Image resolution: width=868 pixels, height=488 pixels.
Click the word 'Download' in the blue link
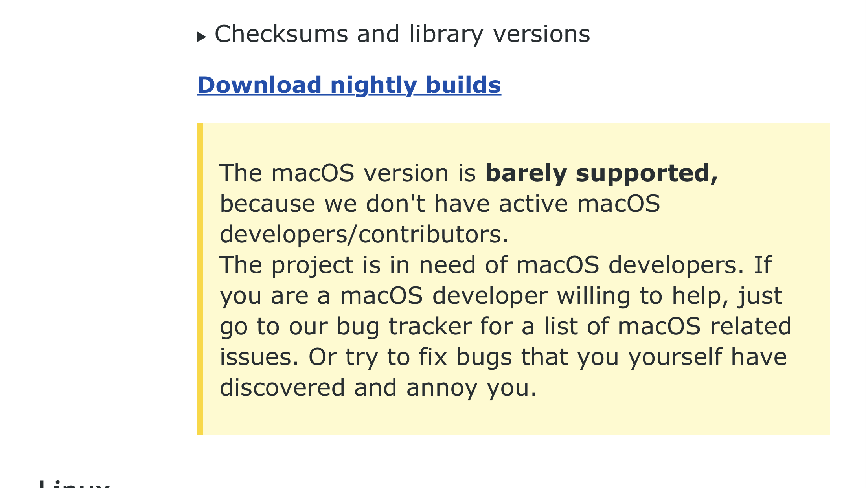click(259, 85)
